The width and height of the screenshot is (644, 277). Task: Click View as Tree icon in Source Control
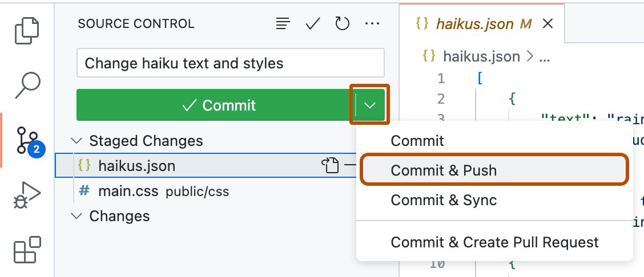[283, 23]
